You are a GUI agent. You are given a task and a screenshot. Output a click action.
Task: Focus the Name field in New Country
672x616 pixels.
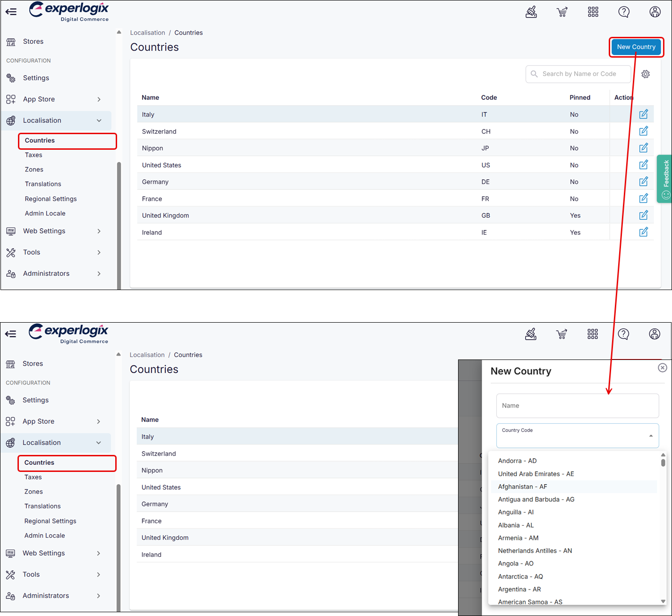[x=577, y=406]
